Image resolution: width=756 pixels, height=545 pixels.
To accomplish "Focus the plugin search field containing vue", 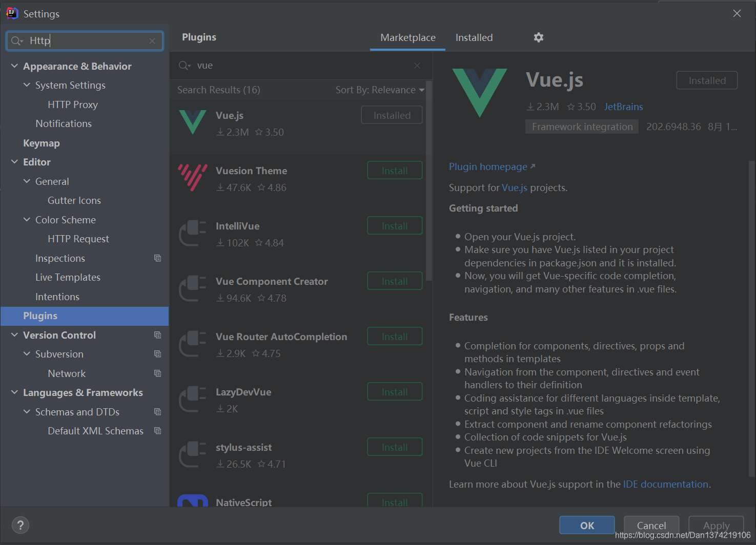I will tap(300, 66).
